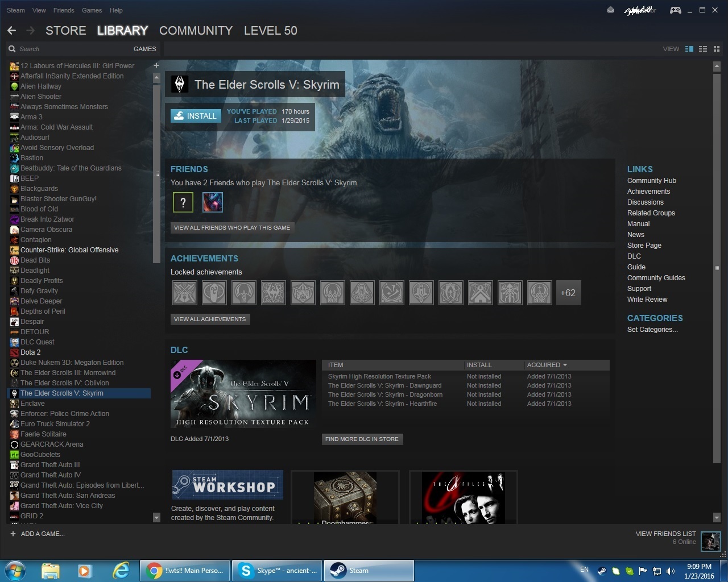Open the unknown friend avatar with question mark
The width and height of the screenshot is (728, 582).
183,202
